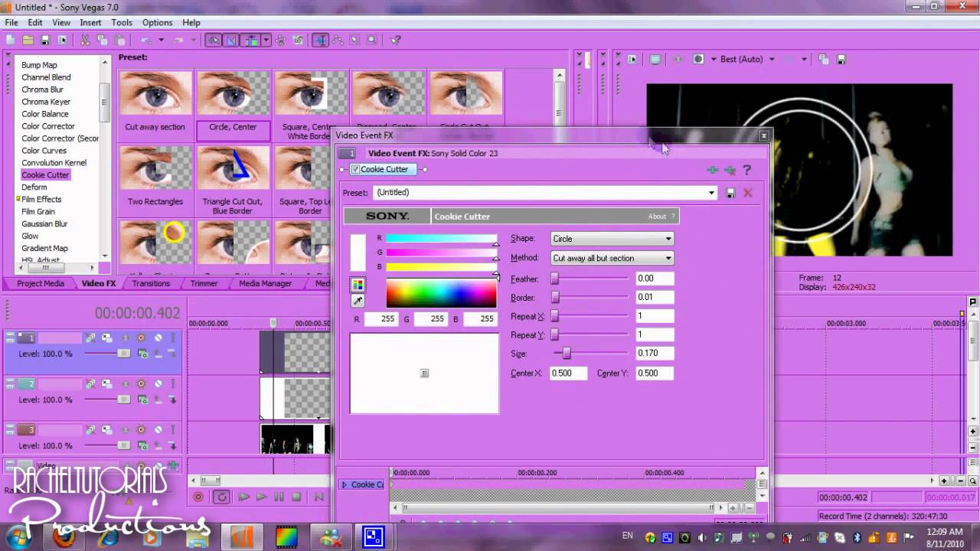Open Internet Explorer from the taskbar

coord(108,537)
